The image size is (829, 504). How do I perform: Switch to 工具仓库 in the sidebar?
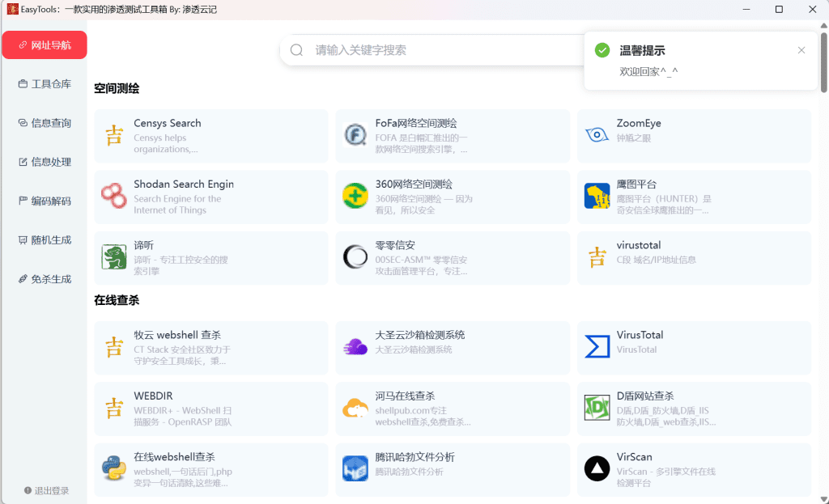pos(45,84)
